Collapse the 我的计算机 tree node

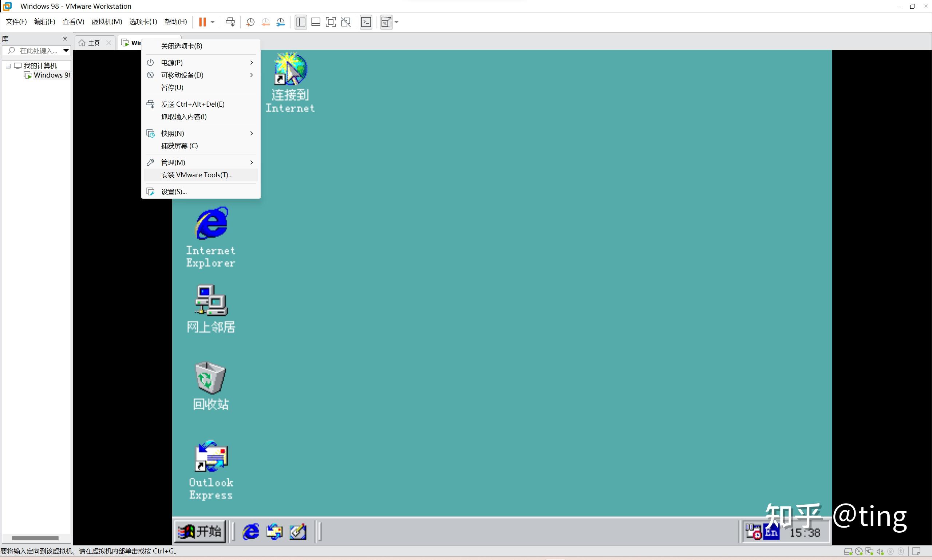coord(8,66)
